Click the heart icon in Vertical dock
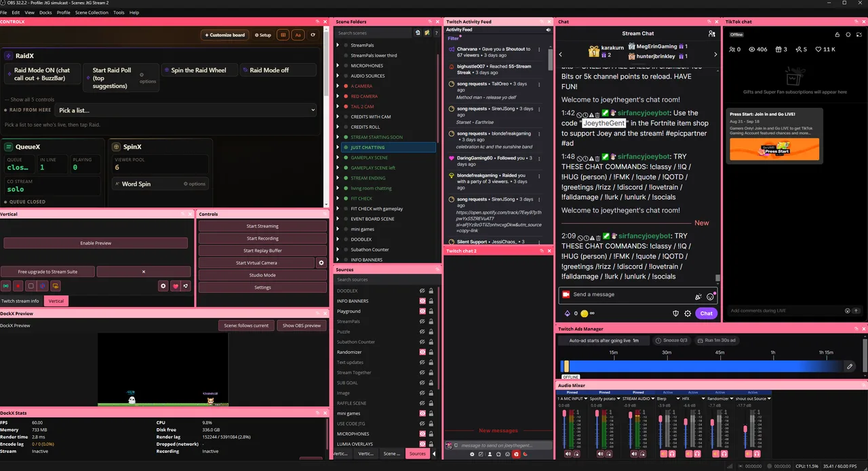The height and width of the screenshot is (471, 868). tap(175, 286)
